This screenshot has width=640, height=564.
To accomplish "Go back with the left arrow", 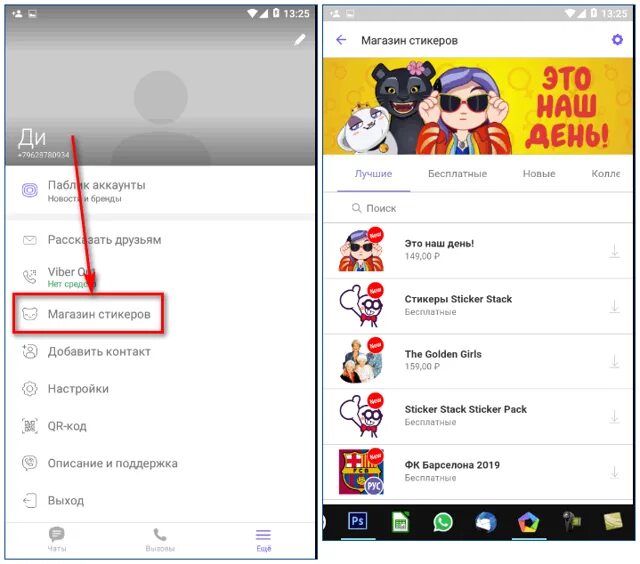I will click(341, 40).
